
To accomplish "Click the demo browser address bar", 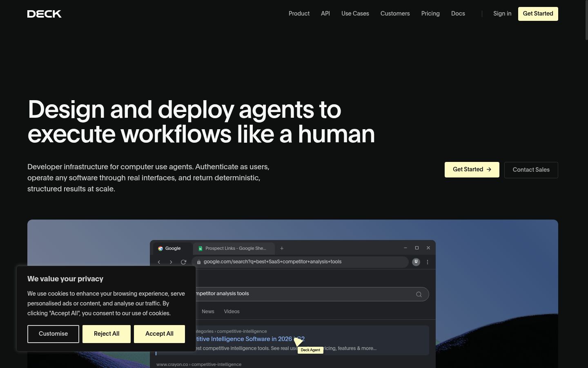I will click(x=300, y=262).
